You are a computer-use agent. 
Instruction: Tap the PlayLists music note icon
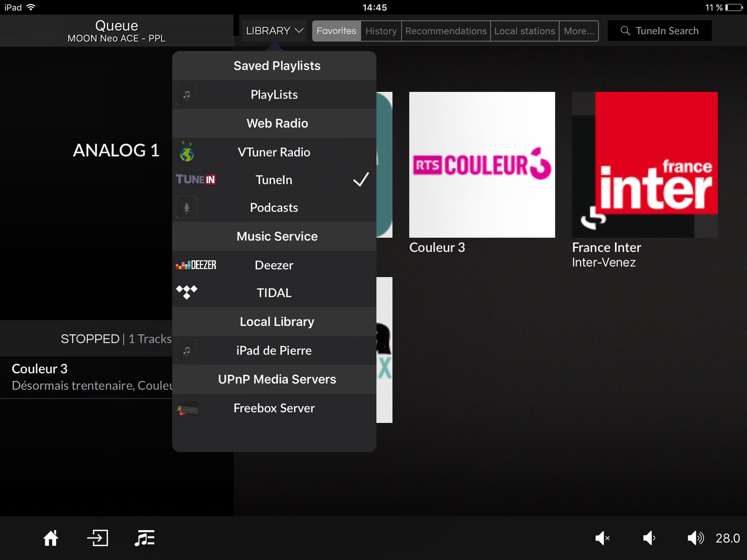[187, 95]
